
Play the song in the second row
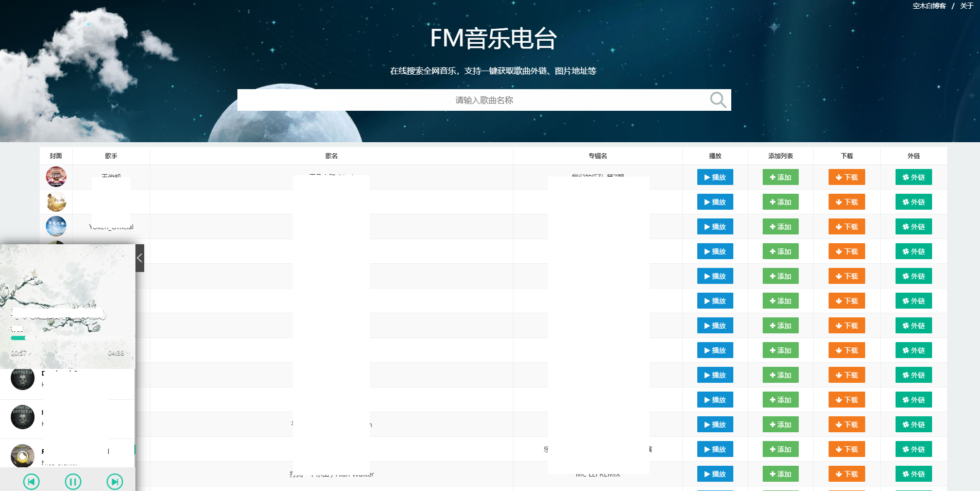(x=715, y=201)
